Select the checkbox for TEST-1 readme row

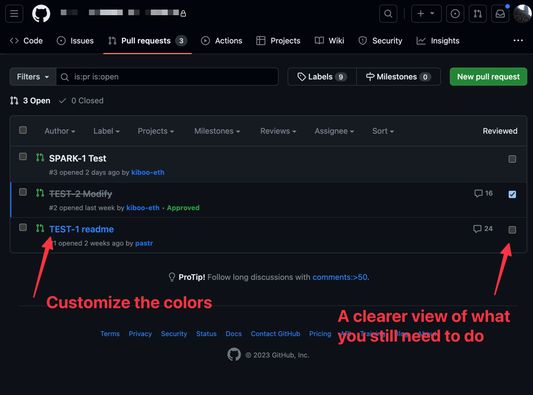point(23,227)
